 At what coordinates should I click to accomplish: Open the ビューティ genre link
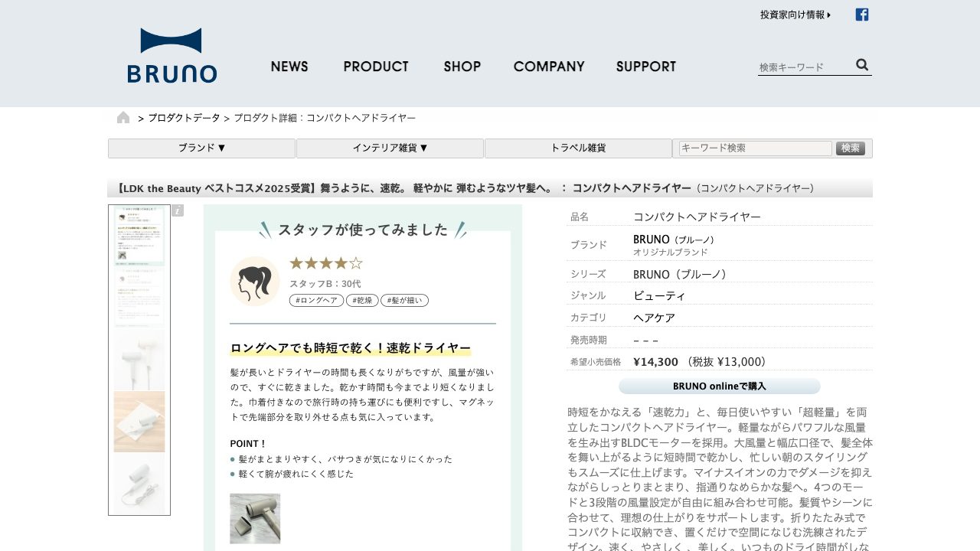(x=659, y=295)
